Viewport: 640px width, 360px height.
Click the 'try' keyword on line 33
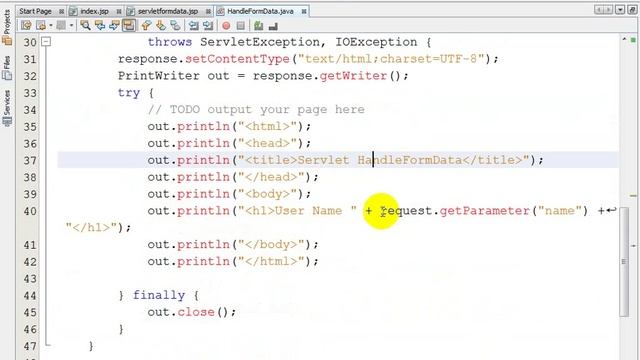pyautogui.click(x=129, y=93)
